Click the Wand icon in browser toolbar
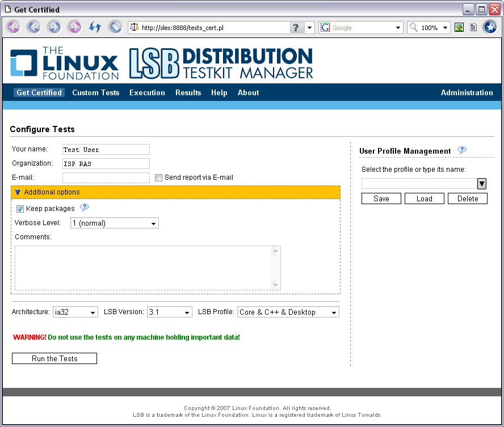Image resolution: width=504 pixels, height=427 pixels. tap(115, 27)
